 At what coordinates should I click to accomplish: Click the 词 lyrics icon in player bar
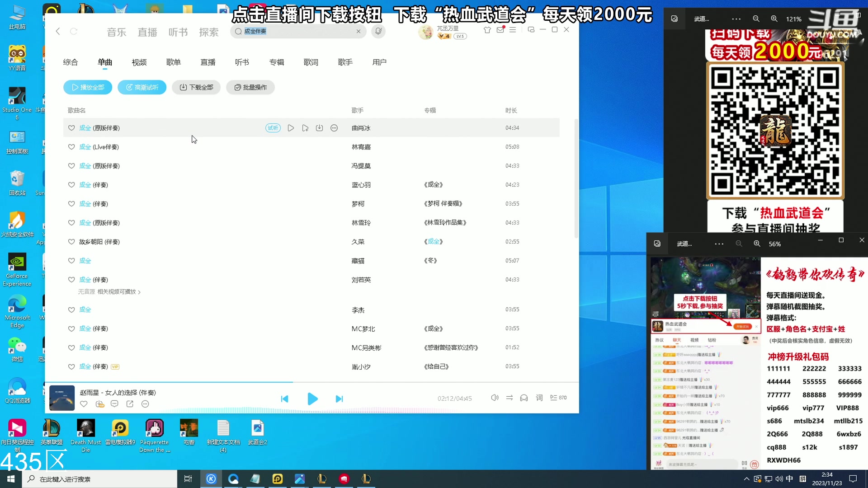tap(539, 398)
